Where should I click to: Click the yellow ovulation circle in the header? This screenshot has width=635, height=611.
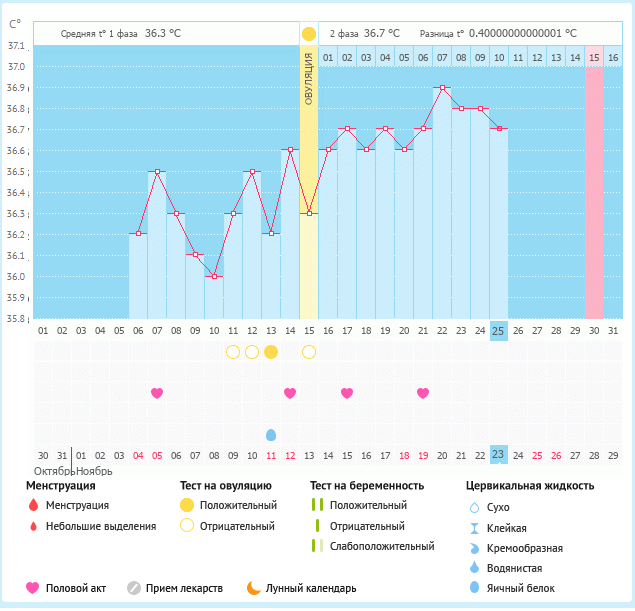(x=309, y=34)
